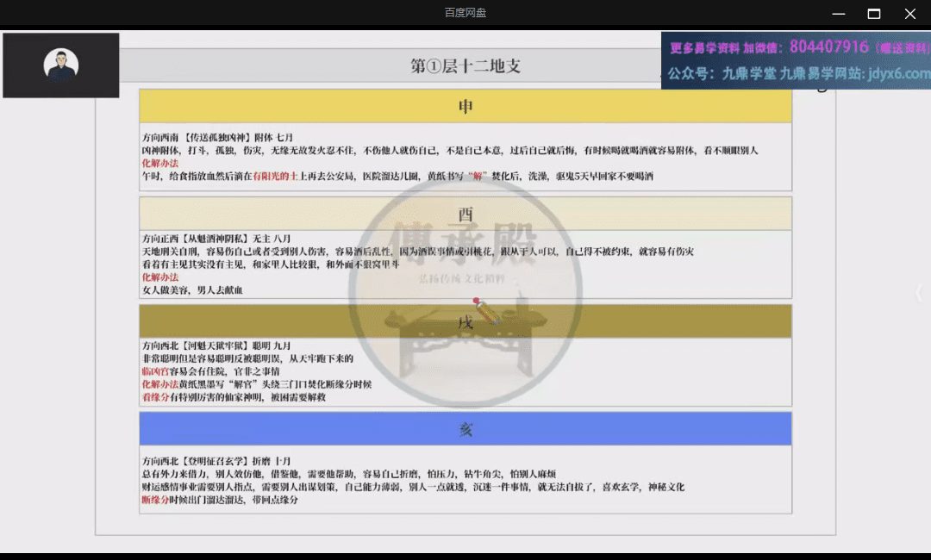Click the presenter webcam thumbnail
Image resolution: width=931 pixels, height=560 pixels.
(x=61, y=65)
